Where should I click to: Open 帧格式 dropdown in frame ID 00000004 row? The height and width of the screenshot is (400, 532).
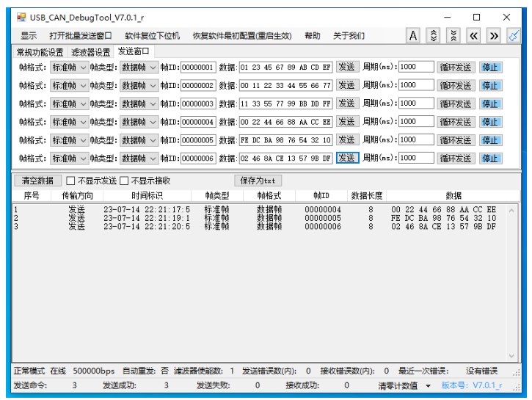click(69, 122)
